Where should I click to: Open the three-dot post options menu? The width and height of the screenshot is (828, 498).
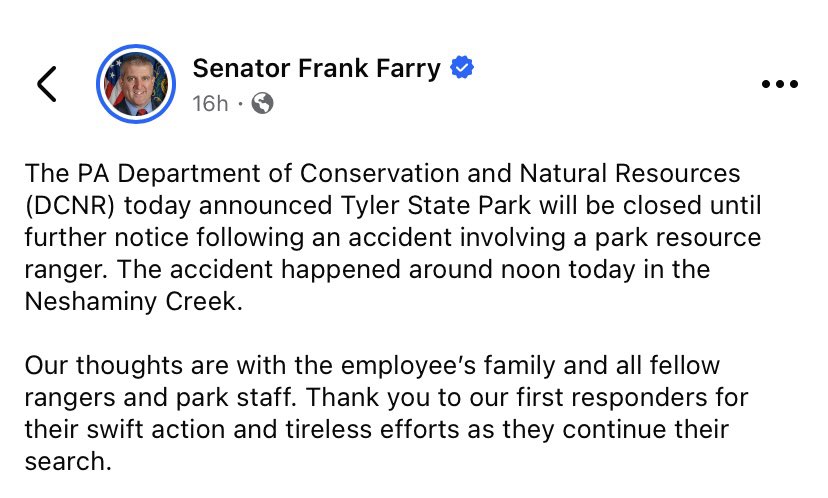click(x=780, y=85)
